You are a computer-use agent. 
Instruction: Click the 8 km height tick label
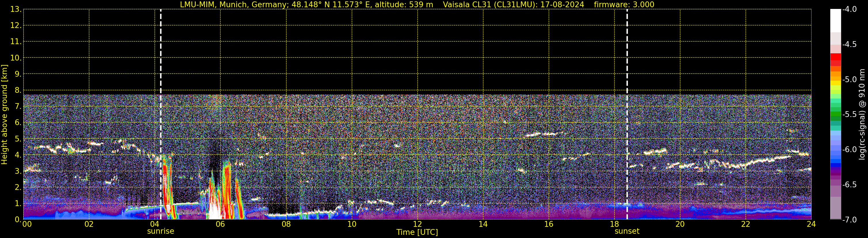pyautogui.click(x=18, y=90)
